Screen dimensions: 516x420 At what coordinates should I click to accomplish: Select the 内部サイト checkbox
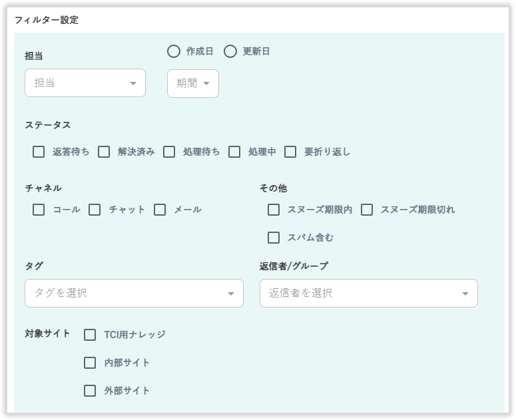tap(90, 363)
